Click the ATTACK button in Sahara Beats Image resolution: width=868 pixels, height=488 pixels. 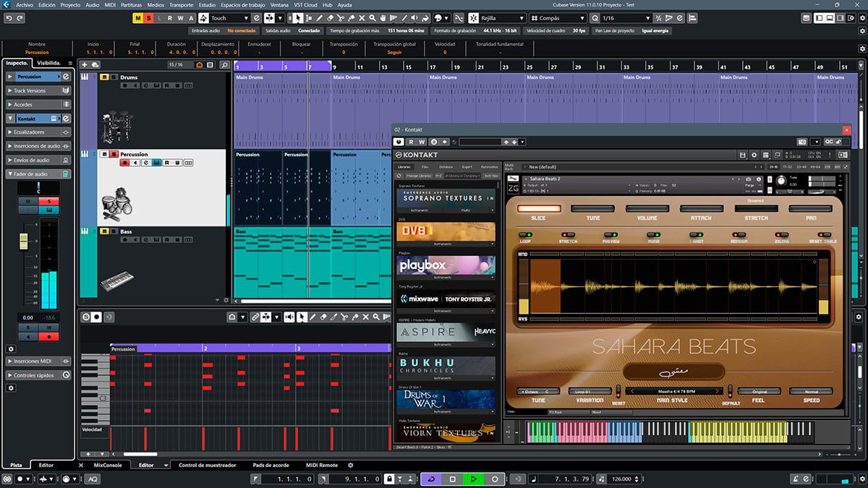coord(701,209)
